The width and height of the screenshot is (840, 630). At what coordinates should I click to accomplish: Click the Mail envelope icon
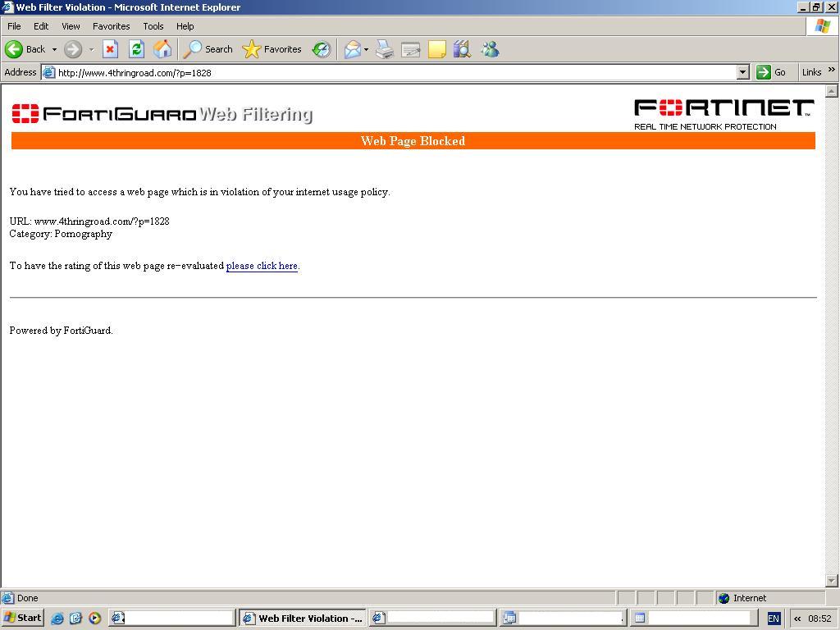click(x=352, y=49)
